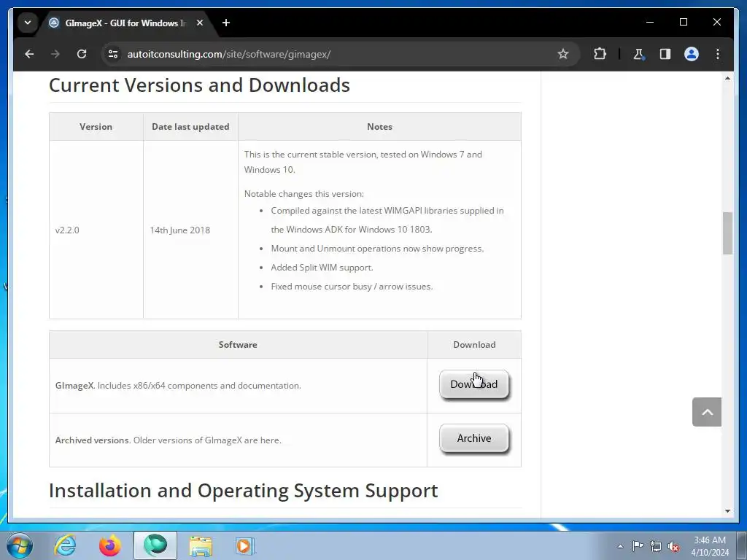This screenshot has width=747, height=560.
Task: Click the page scrollbar thumb
Action: pyautogui.click(x=727, y=233)
